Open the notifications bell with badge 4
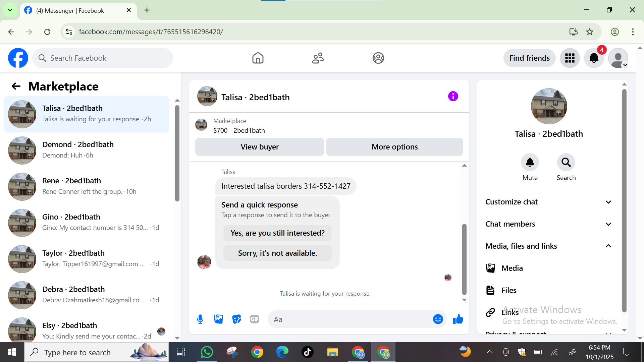Image resolution: width=644 pixels, height=362 pixels. click(x=594, y=58)
